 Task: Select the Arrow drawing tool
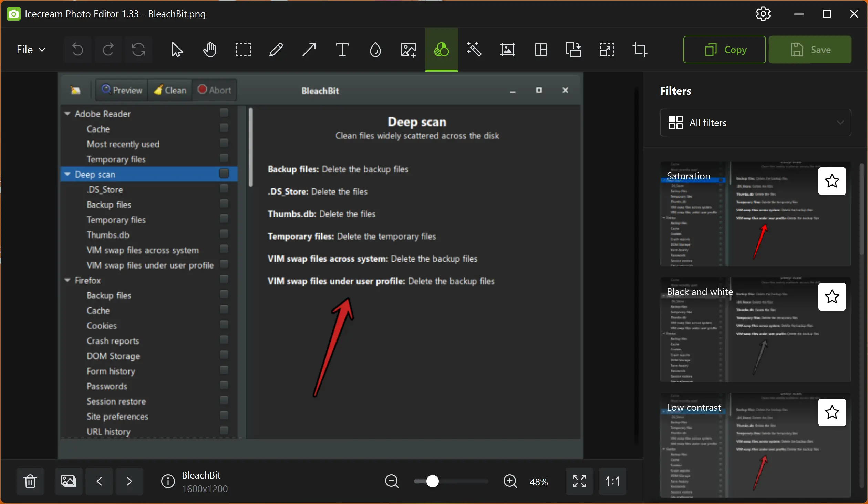pos(309,50)
